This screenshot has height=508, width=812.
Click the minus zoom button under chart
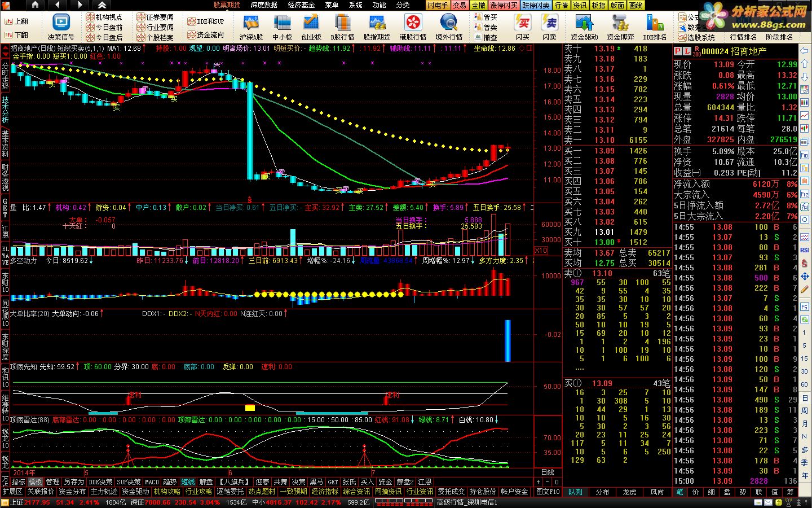pos(547,482)
